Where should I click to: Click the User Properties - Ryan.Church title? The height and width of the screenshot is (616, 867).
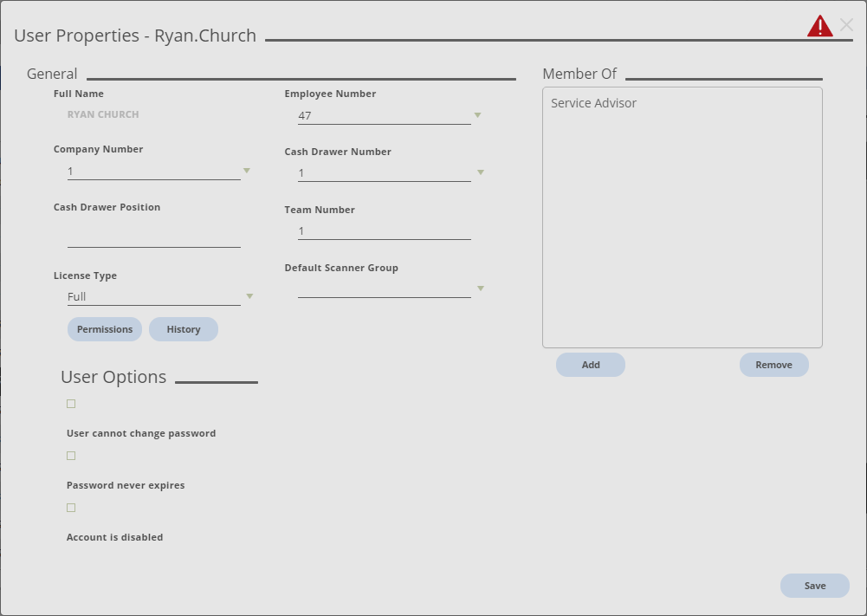[x=135, y=36]
